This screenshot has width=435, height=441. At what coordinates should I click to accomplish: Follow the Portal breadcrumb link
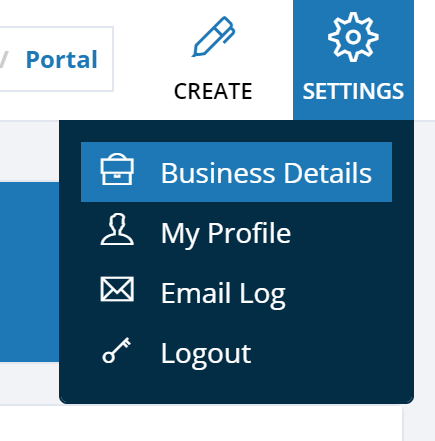click(x=62, y=60)
